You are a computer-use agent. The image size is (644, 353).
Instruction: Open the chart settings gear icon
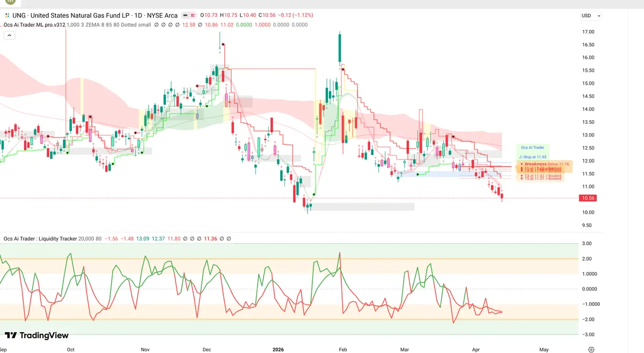point(591,349)
